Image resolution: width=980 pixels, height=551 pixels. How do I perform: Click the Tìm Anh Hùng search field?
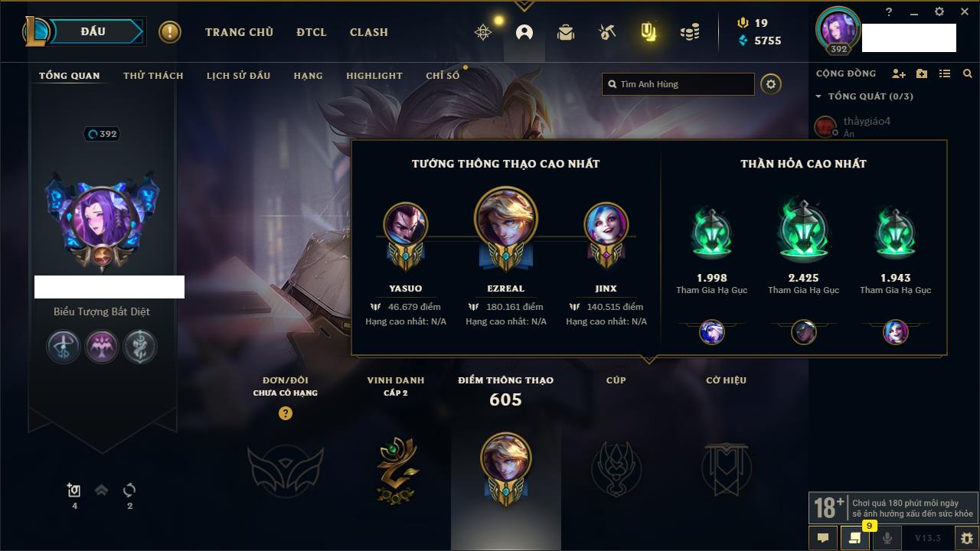[x=678, y=84]
